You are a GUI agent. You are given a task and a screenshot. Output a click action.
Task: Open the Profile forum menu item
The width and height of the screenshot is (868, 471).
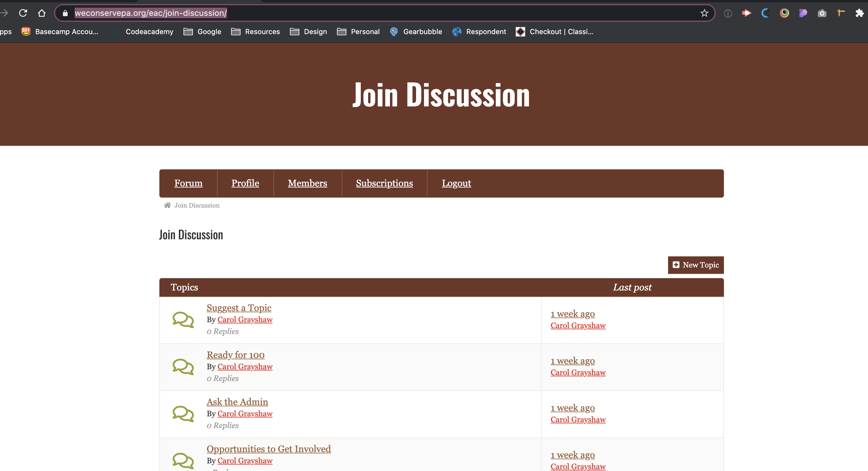click(245, 183)
